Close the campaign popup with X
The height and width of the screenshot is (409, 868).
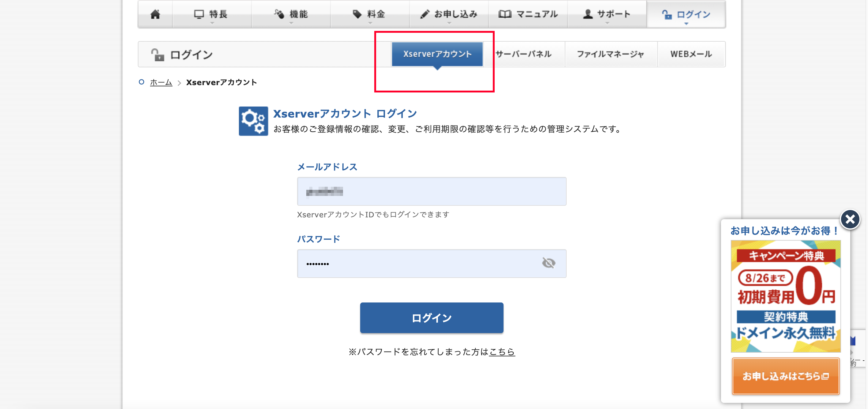(850, 220)
